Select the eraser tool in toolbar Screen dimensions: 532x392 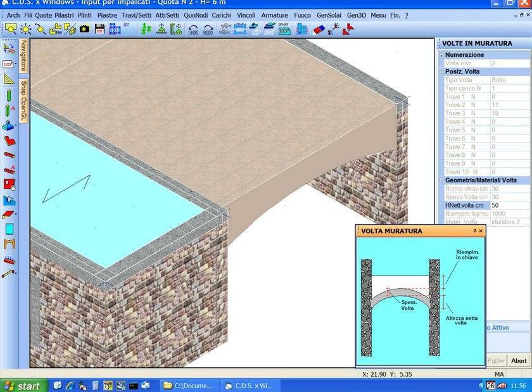click(319, 28)
